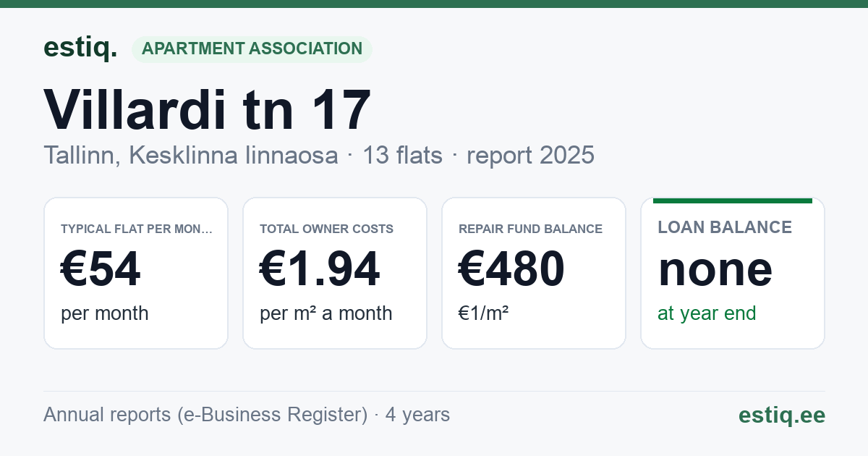Click the €1.94 value
The width and height of the screenshot is (868, 456).
[320, 269]
